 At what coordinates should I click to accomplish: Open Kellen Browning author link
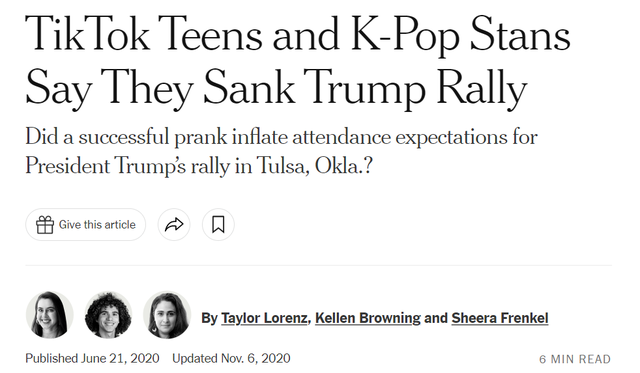coord(368,318)
